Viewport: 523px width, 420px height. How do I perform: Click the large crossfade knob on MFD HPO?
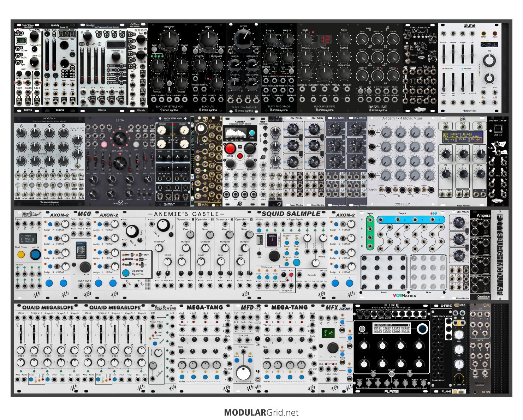pos(243,373)
